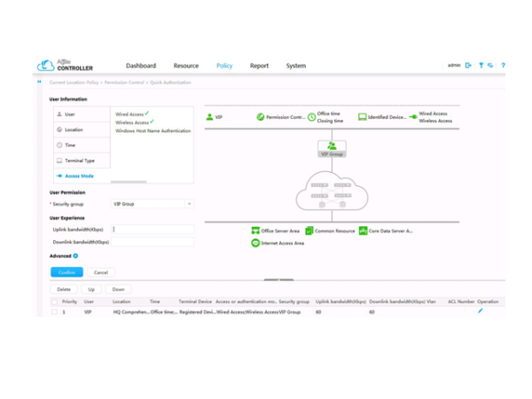The image size is (532, 399).
Task: Click the network cloud topology graphic
Action: (332, 191)
